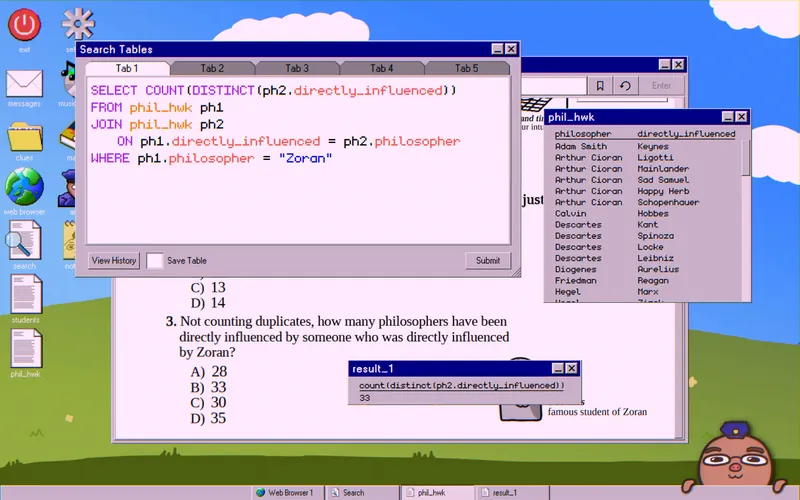Screen dimensions: 800x500
Task: Click the Marx cell
Action: tap(647, 292)
